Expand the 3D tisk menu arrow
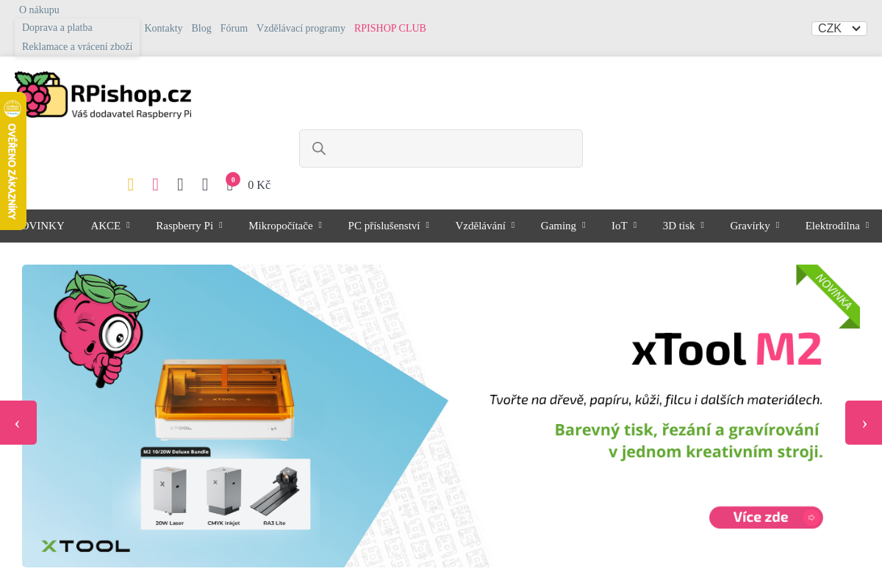The width and height of the screenshot is (882, 588). tap(702, 226)
